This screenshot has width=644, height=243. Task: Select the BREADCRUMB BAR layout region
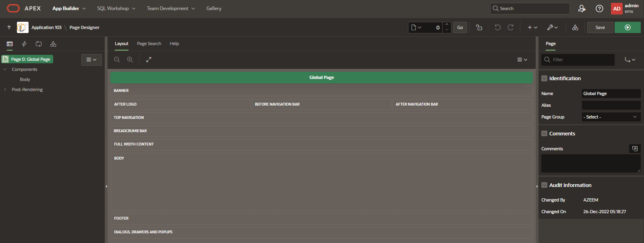click(x=322, y=131)
